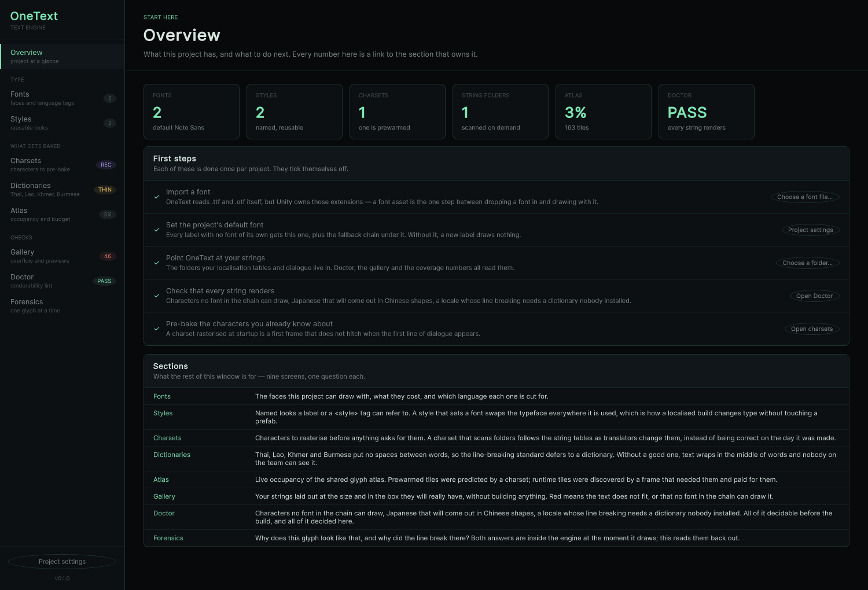Follow the Atlas link in Sections table

(x=161, y=480)
